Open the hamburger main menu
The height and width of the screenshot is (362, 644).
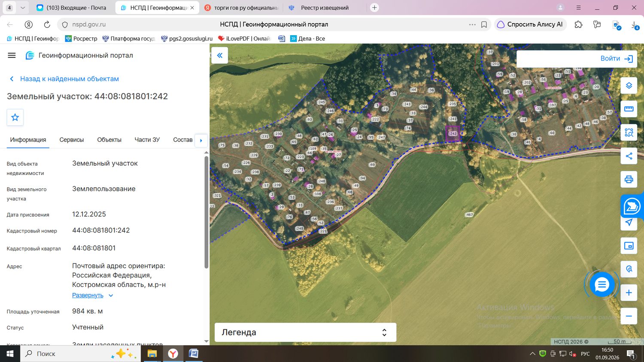tap(12, 55)
